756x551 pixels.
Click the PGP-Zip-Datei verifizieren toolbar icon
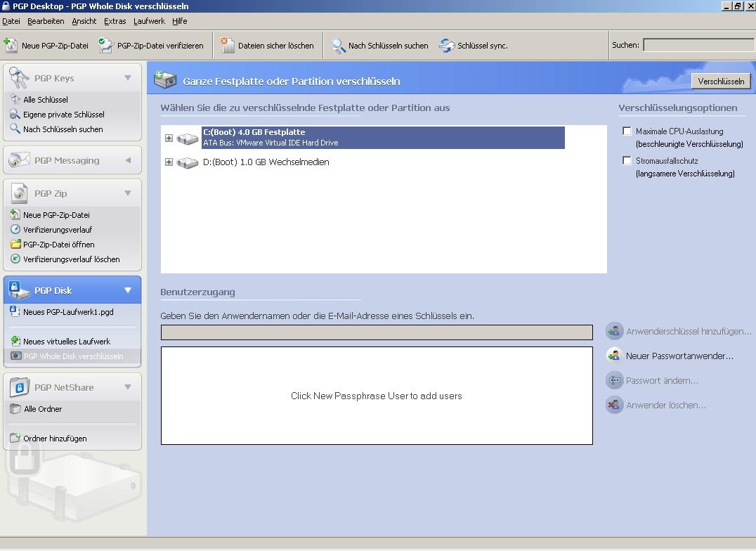coord(106,45)
